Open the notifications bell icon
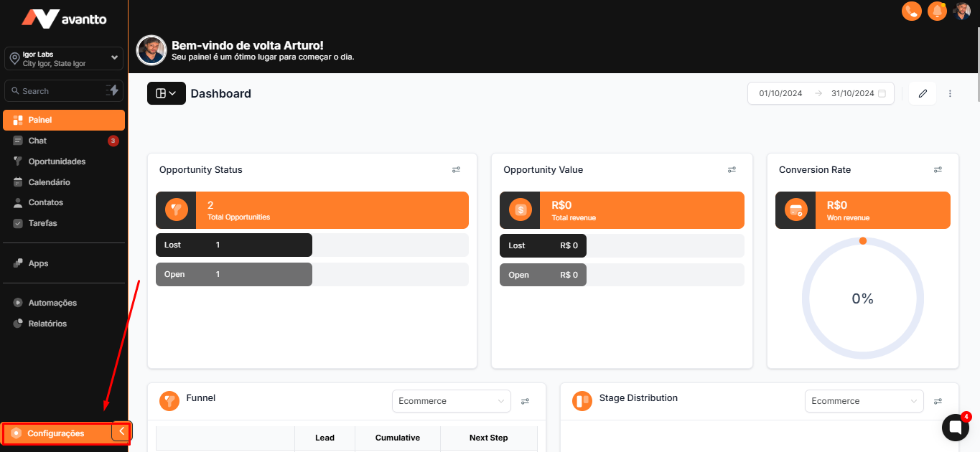The image size is (980, 452). (937, 11)
